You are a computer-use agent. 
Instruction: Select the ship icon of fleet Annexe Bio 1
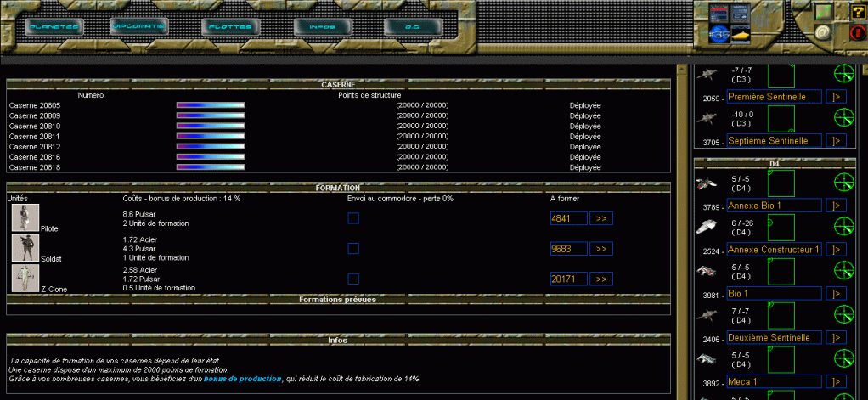(706, 183)
